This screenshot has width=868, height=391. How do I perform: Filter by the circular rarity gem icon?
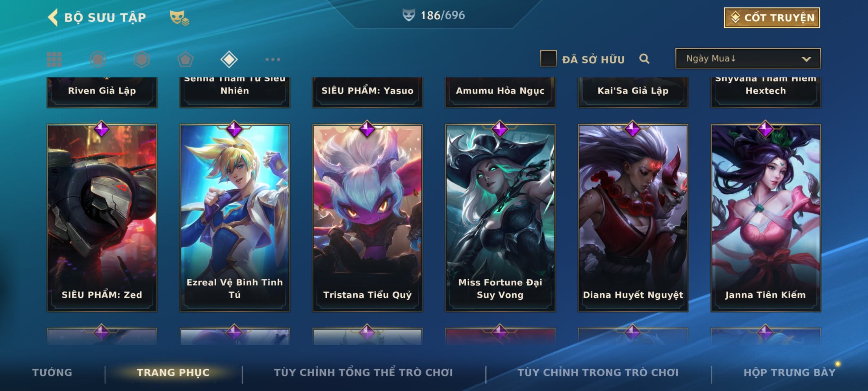[x=98, y=59]
